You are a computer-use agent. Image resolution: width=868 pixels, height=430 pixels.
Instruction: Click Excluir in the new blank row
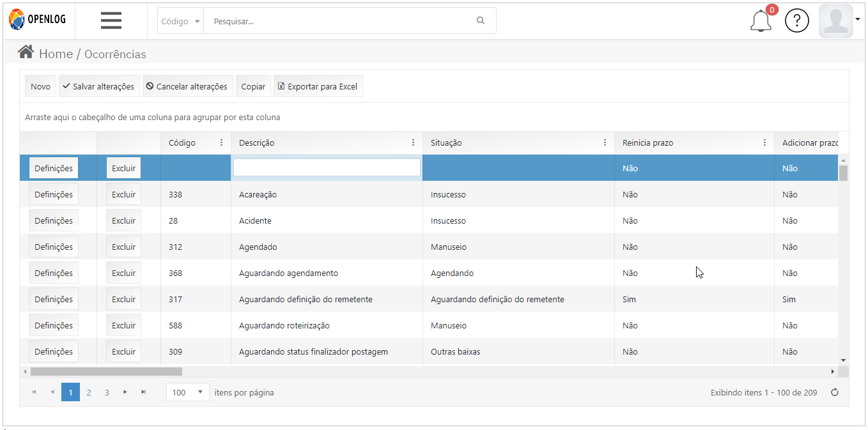pos(123,168)
